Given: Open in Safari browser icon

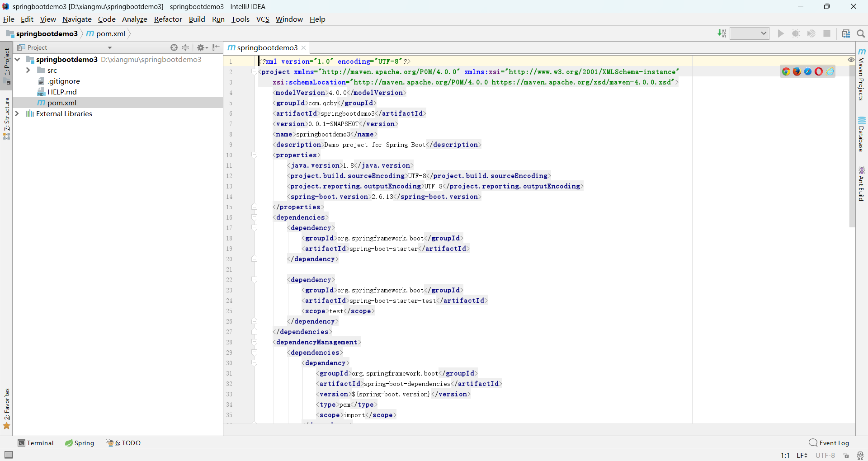Looking at the screenshot, I should tap(808, 71).
